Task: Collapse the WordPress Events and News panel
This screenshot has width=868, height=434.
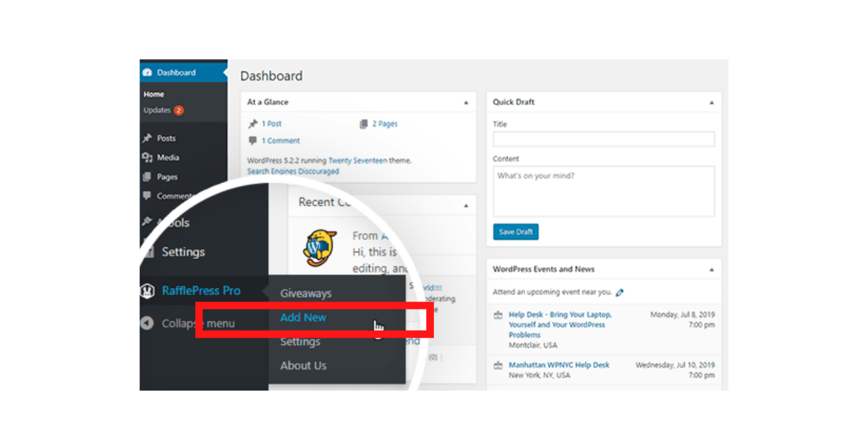Action: click(x=712, y=270)
